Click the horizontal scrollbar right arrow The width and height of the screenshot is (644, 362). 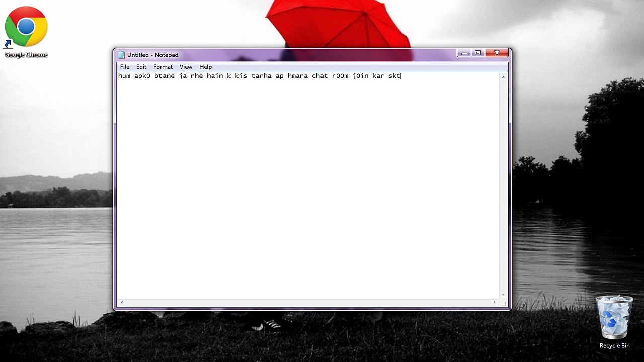(494, 302)
